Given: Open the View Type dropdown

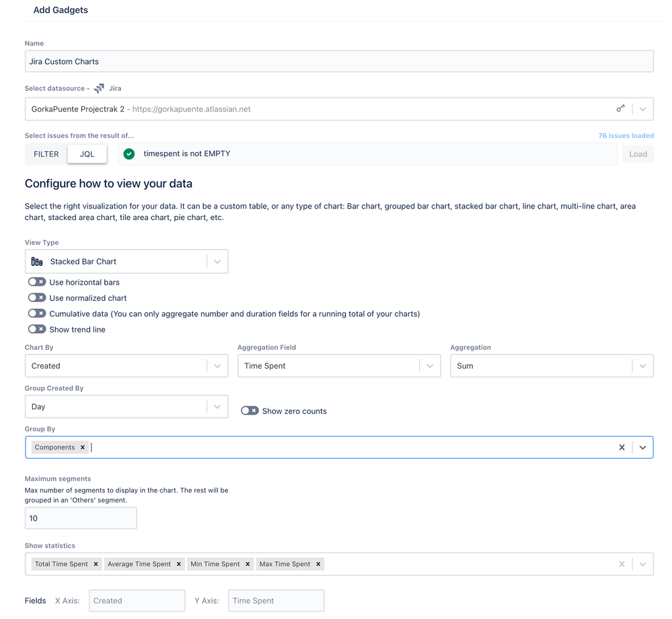Looking at the screenshot, I should (x=217, y=262).
